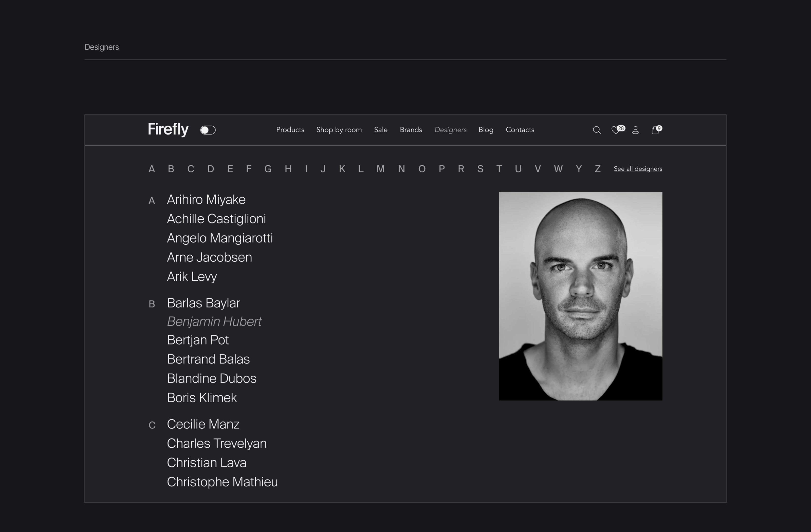Screen dimensions: 811x532
Task: Jump to letter M in alphabet filter
Action: tap(380, 169)
